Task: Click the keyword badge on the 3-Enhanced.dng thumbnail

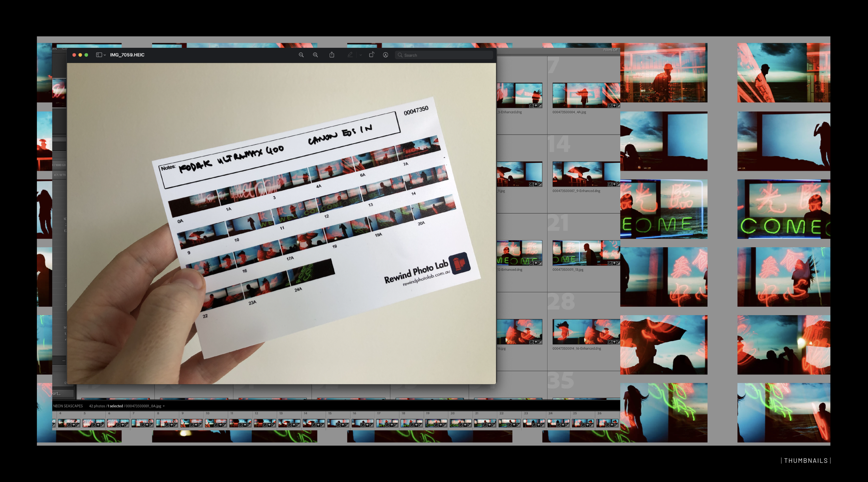Action: (x=531, y=105)
